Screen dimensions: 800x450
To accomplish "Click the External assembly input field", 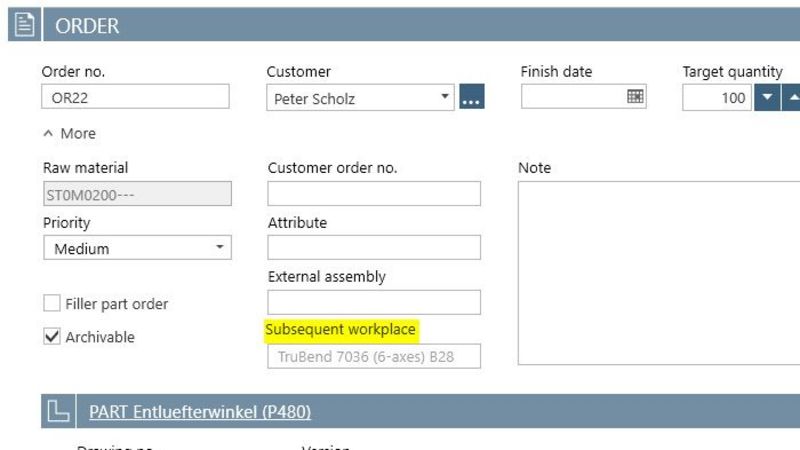I will [374, 302].
